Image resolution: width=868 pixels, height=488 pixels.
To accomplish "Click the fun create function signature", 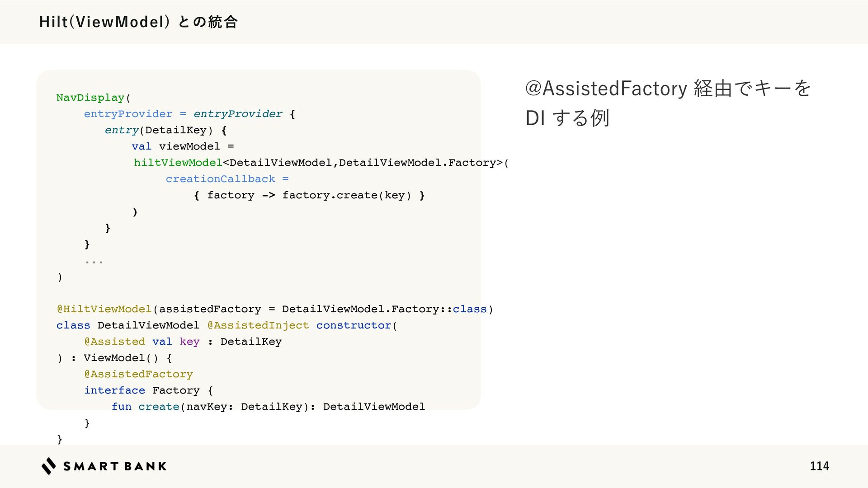I will pyautogui.click(x=268, y=407).
